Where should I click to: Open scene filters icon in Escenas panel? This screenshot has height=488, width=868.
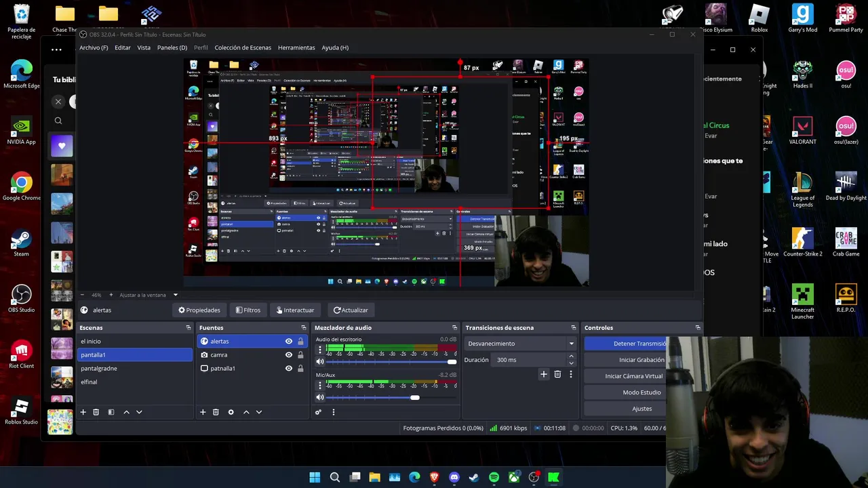[x=111, y=412]
